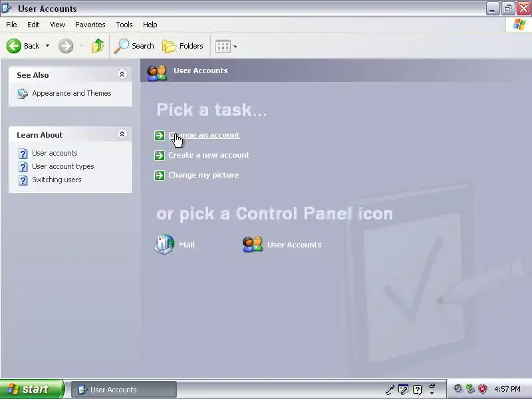
Task: Click the microphone icon in the language bar
Action: [x=390, y=390]
